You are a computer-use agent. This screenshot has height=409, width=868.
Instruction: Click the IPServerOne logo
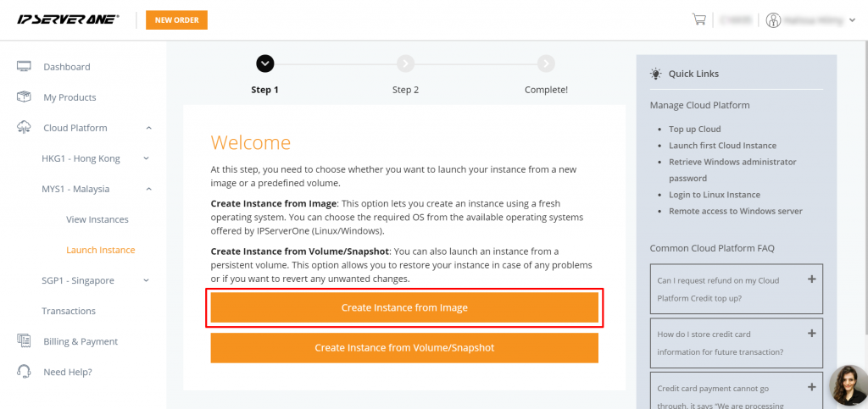coord(68,19)
